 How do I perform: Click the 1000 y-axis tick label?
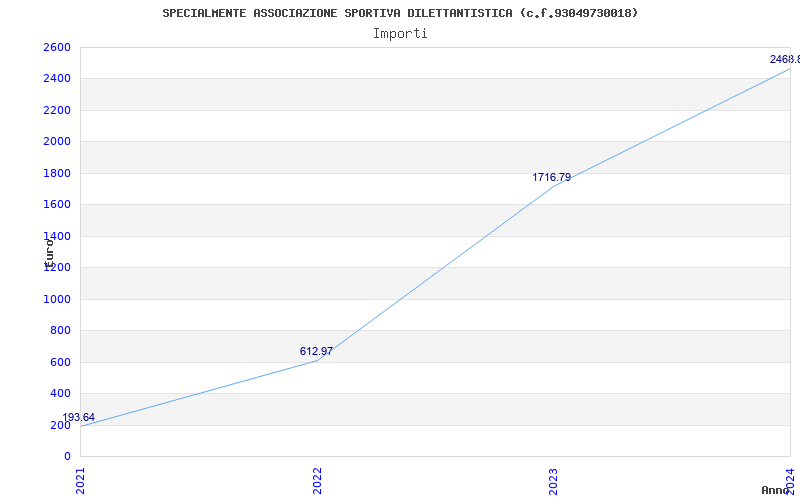pyautogui.click(x=57, y=299)
